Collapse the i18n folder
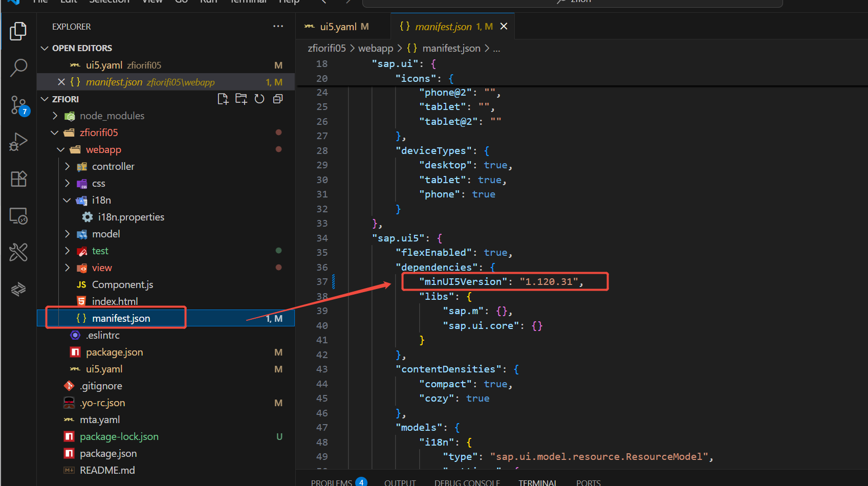868x486 pixels. pos(67,201)
